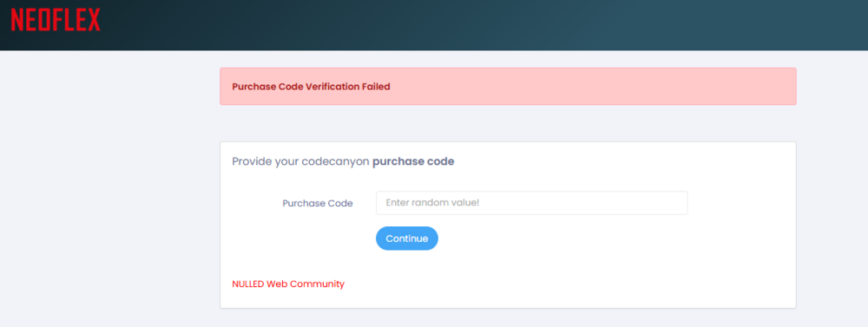Select the Purchase Code input field
Screen dimensions: 868x327
pos(531,203)
